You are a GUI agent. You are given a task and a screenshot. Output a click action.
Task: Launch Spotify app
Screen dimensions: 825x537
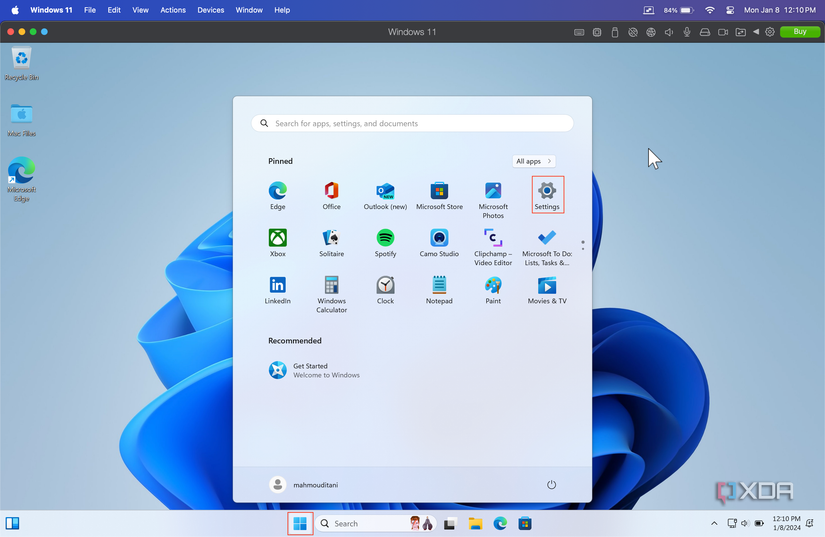(385, 242)
